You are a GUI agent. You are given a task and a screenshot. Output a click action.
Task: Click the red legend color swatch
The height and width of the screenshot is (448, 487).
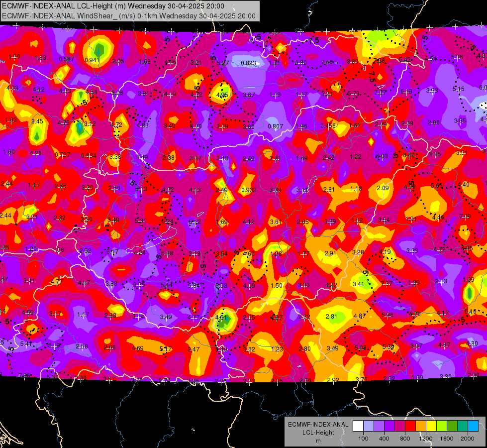410,426
